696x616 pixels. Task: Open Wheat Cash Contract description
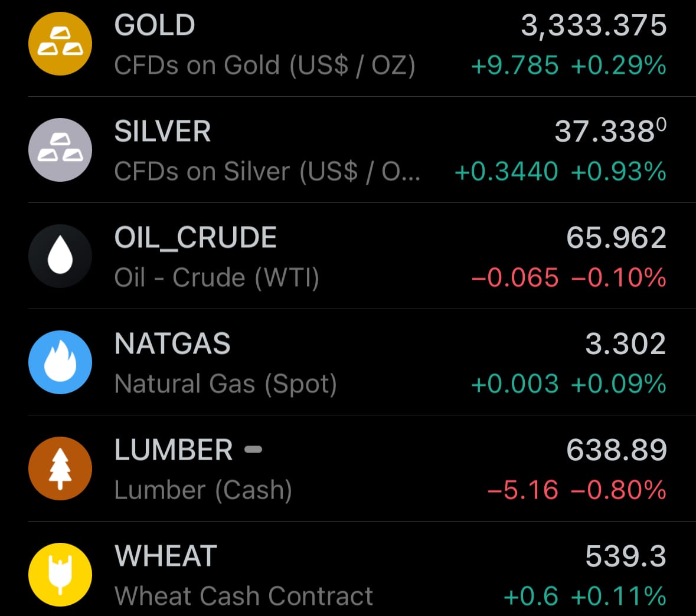tap(243, 595)
